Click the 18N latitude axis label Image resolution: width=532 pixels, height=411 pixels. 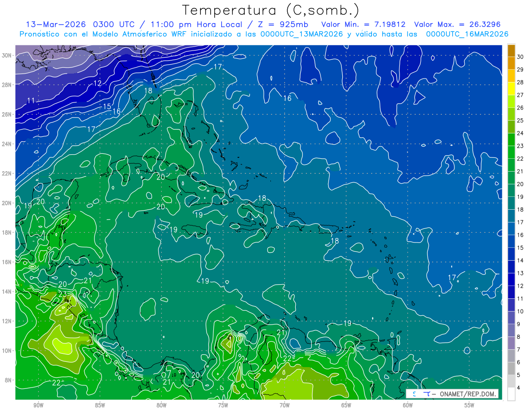pyautogui.click(x=7, y=232)
